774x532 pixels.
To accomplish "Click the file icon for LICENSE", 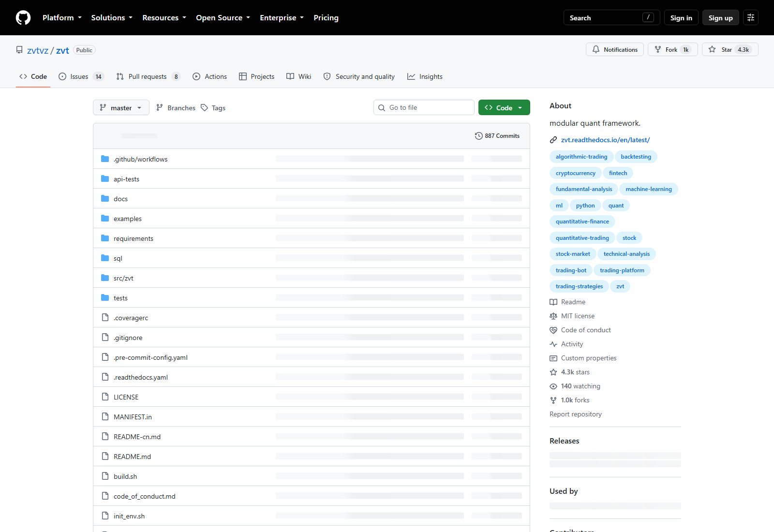I will tap(105, 397).
